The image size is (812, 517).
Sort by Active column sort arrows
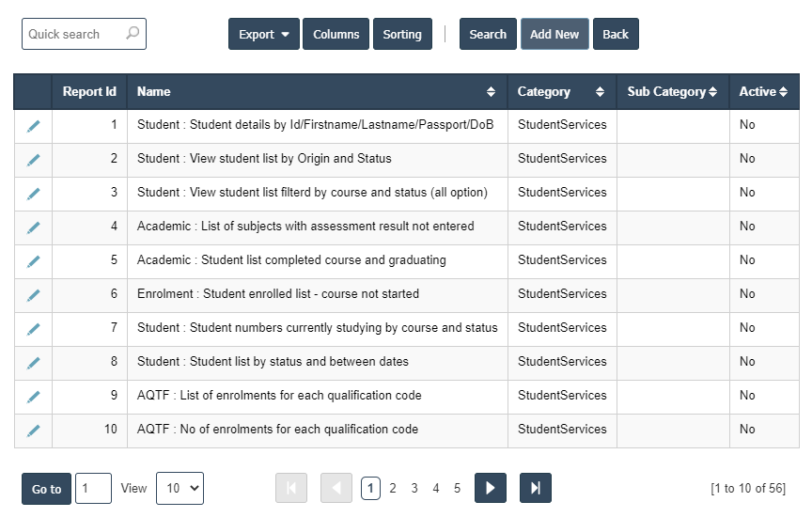coord(783,92)
